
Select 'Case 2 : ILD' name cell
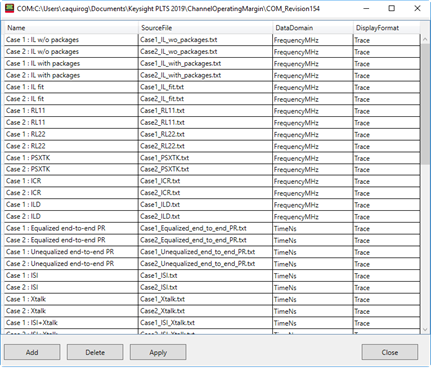71,216
